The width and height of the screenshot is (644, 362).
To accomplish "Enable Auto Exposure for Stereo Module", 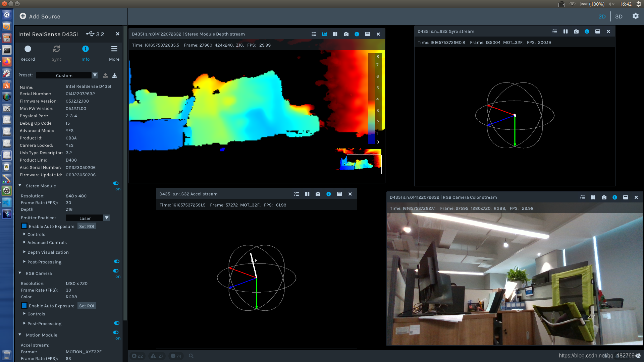I will pos(24,226).
